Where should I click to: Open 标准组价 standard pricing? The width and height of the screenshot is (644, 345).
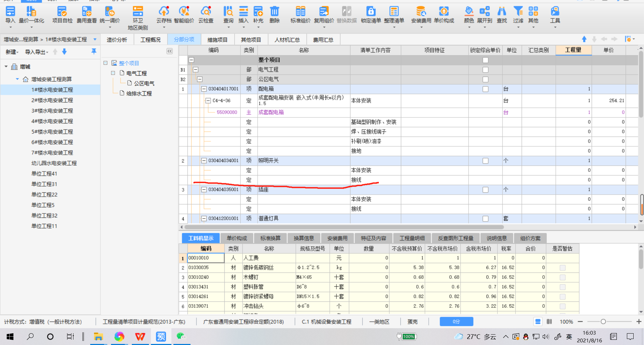click(300, 15)
